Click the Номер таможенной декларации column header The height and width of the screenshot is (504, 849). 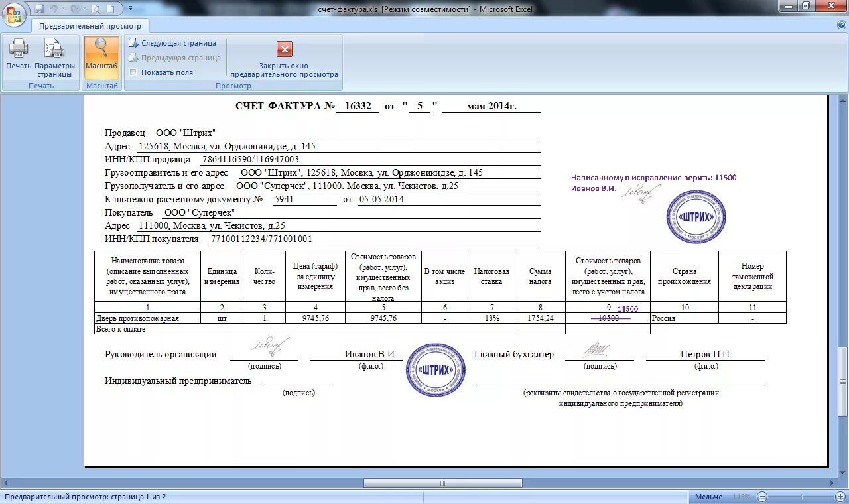coord(752,276)
